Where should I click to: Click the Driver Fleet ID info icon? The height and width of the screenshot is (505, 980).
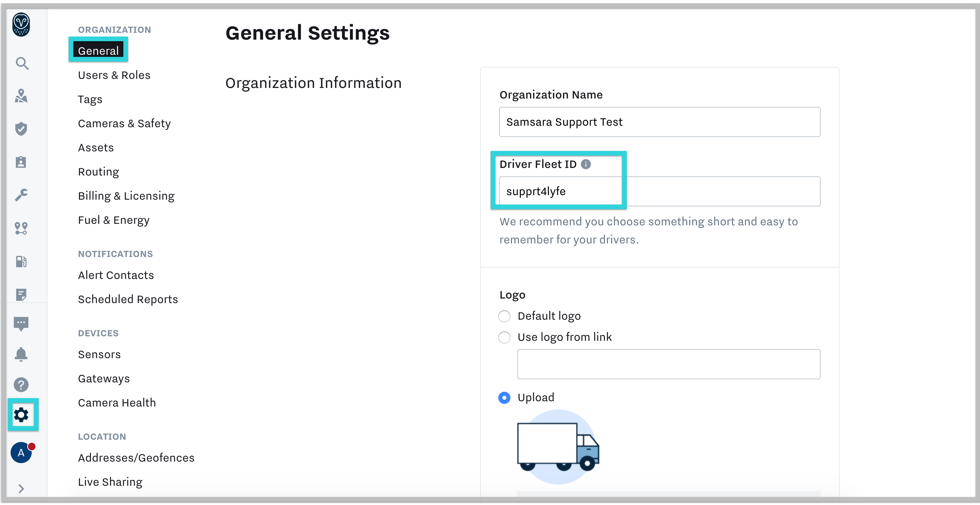tap(586, 164)
